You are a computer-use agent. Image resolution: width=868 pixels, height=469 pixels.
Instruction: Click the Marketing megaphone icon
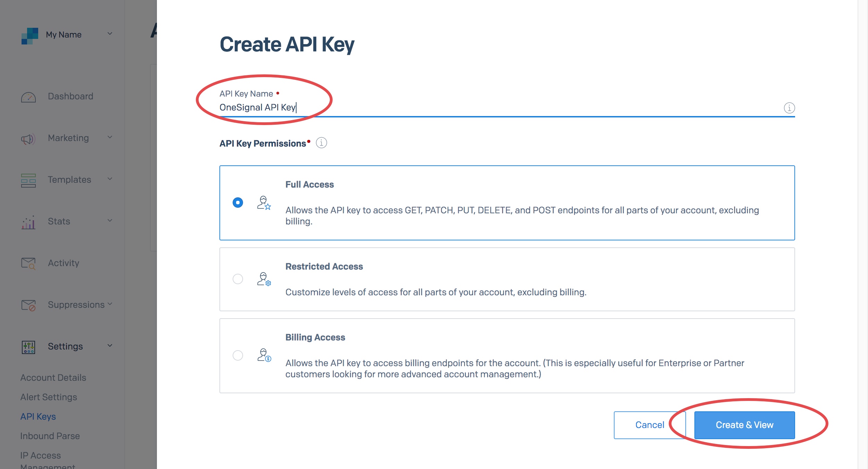point(28,139)
